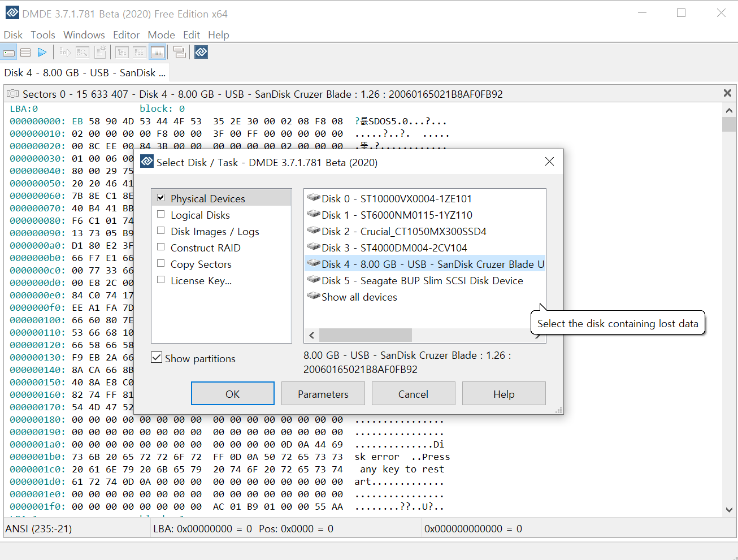
Task: Click the drive icon of Disk 2
Action: (x=314, y=231)
